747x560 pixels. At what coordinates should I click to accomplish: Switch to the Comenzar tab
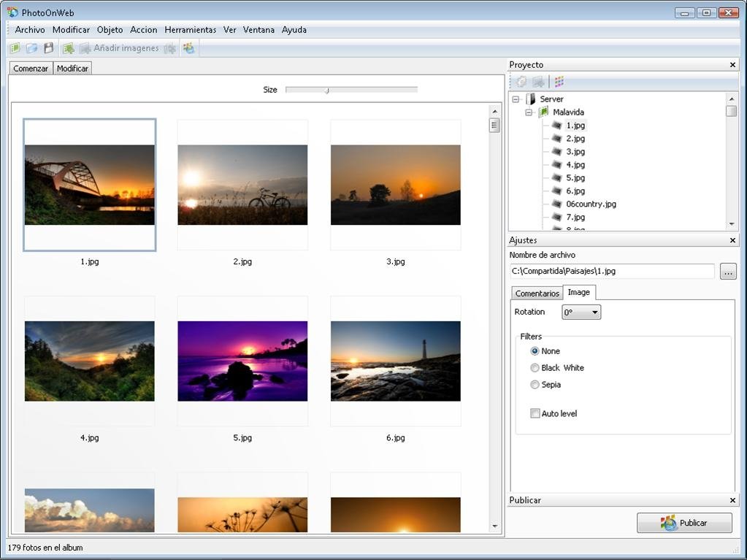(31, 69)
